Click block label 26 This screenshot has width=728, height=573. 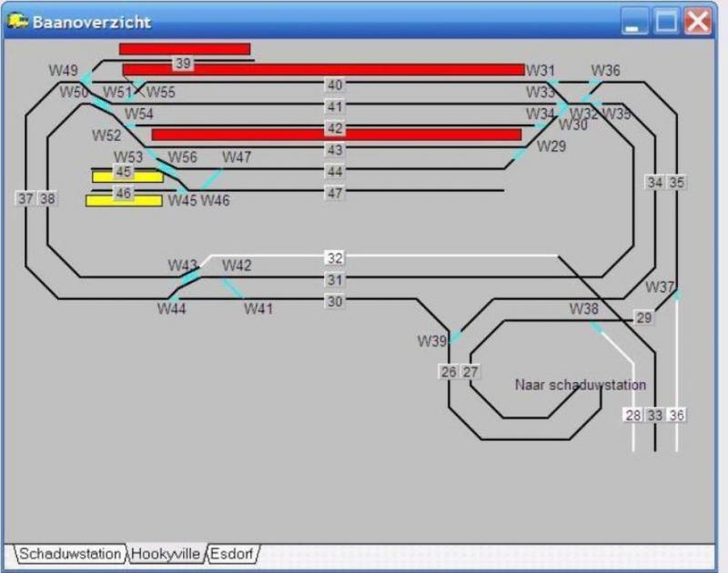pos(449,372)
